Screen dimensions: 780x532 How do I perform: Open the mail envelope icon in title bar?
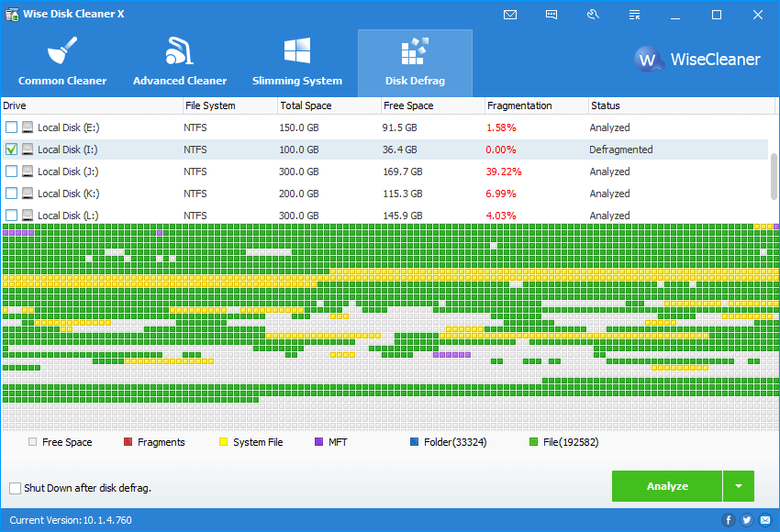(x=510, y=15)
